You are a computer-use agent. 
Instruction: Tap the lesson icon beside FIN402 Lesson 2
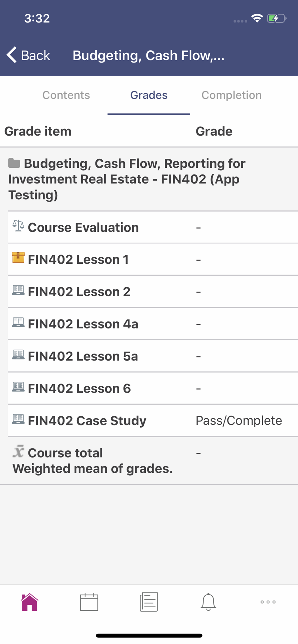(18, 290)
